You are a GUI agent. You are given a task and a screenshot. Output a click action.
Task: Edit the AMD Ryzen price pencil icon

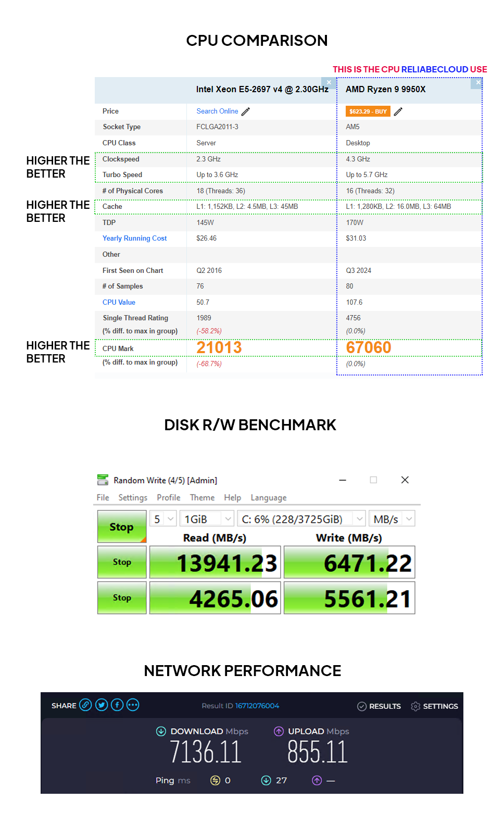click(x=398, y=111)
